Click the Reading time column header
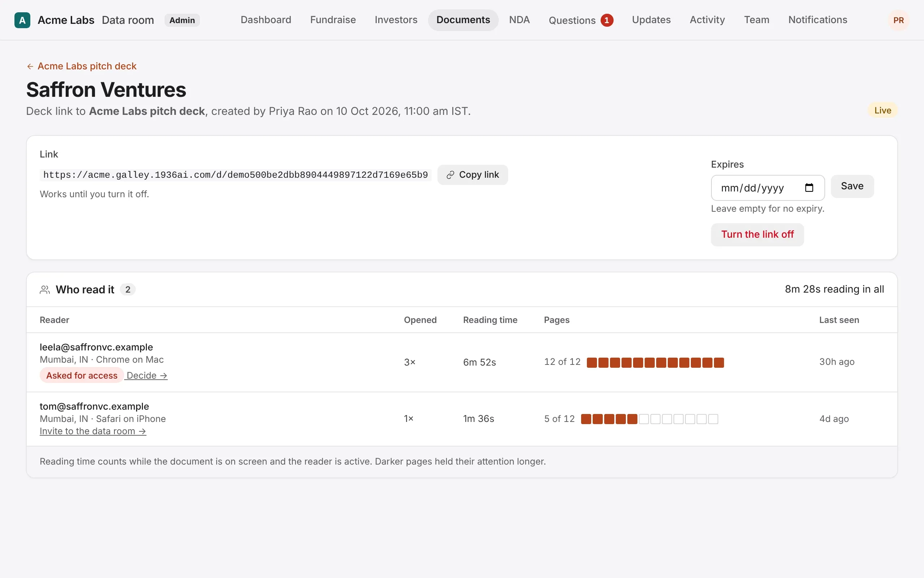Viewport: 924px width, 578px height. pos(490,320)
